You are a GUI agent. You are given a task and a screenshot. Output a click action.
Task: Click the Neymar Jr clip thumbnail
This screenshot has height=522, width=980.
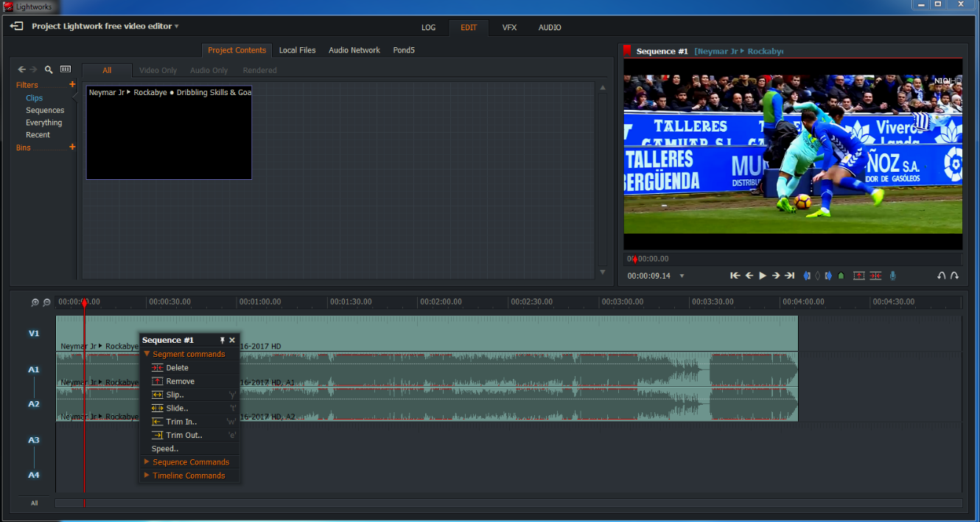(169, 133)
